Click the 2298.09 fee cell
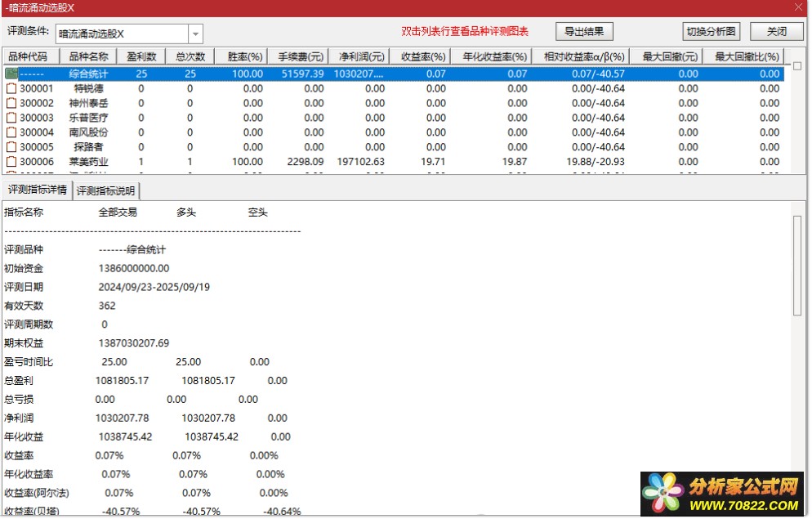 tap(305, 162)
